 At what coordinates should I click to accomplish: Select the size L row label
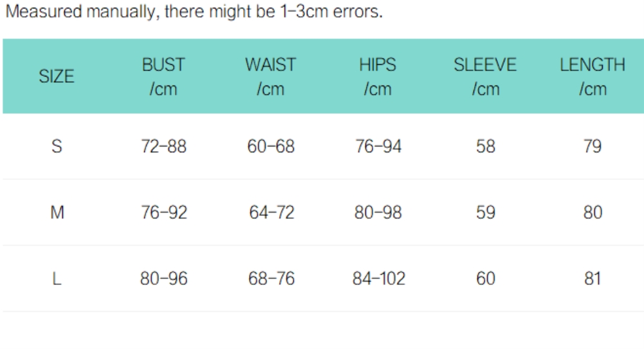57,279
